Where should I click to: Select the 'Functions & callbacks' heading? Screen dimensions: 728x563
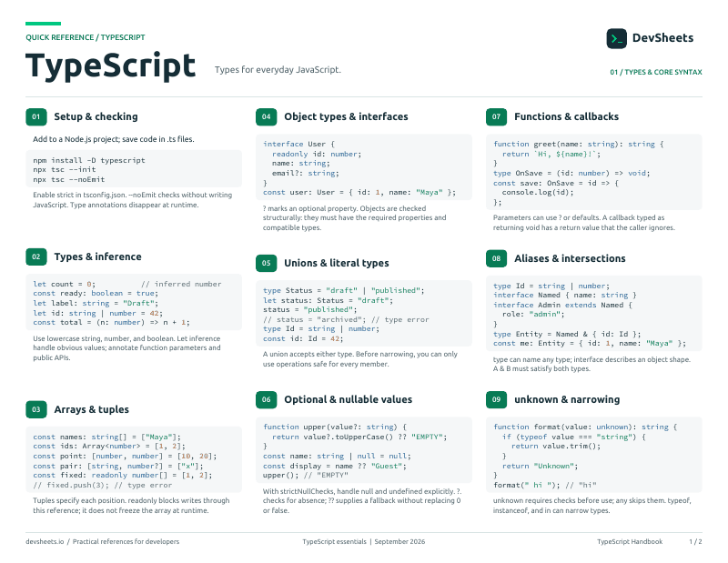[566, 117]
